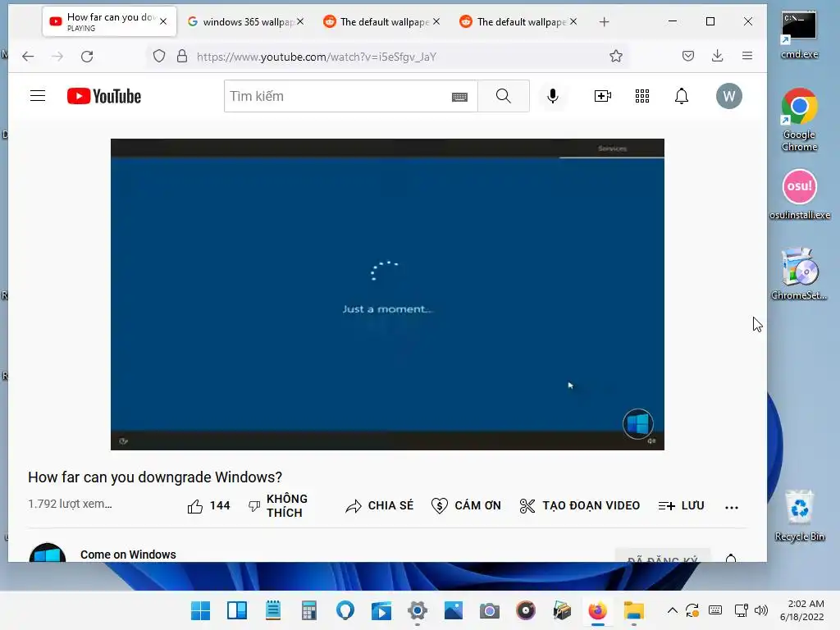Open the network status tray icon
Viewport: 840px width, 630px height.
click(742, 610)
